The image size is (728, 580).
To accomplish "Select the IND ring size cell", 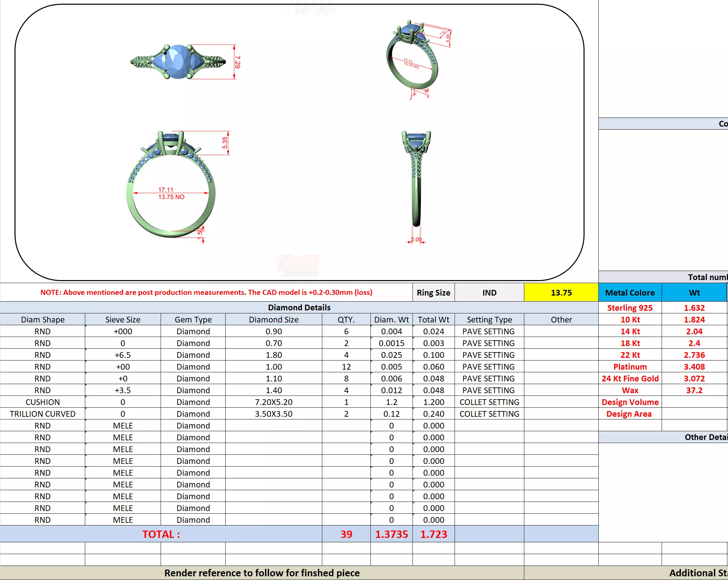I will click(489, 293).
